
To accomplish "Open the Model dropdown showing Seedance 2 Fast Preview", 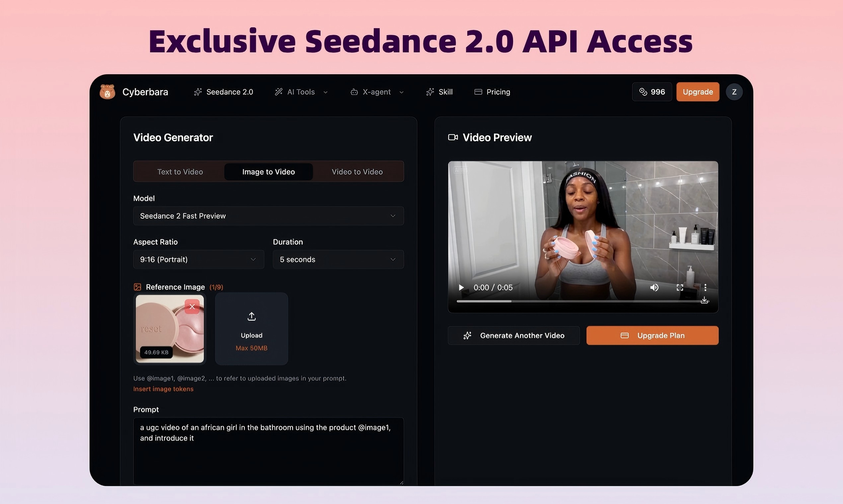I will click(268, 216).
